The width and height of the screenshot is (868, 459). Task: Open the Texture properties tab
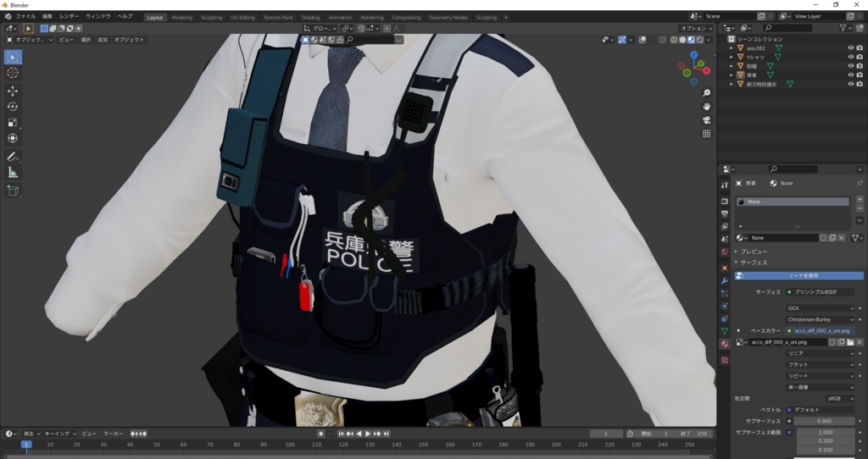725,360
